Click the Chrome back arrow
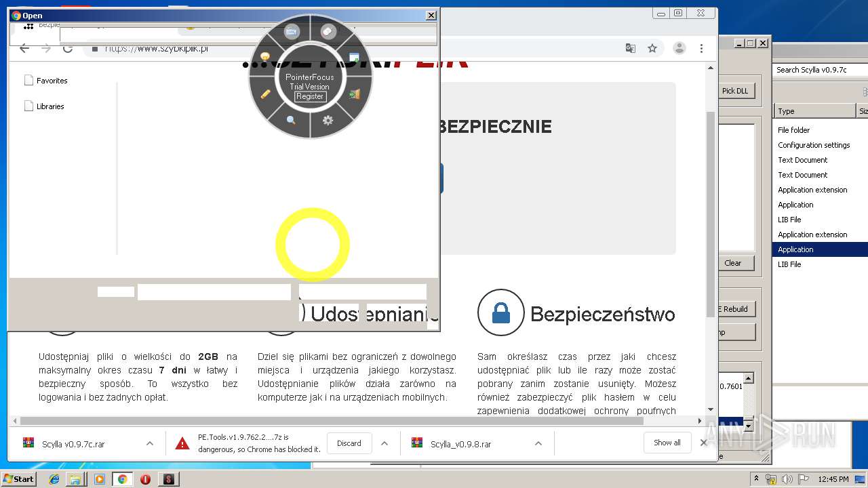 click(24, 48)
